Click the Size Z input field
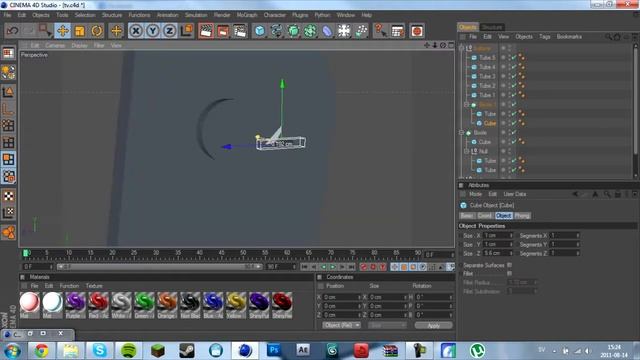The image size is (640, 360). 498,253
